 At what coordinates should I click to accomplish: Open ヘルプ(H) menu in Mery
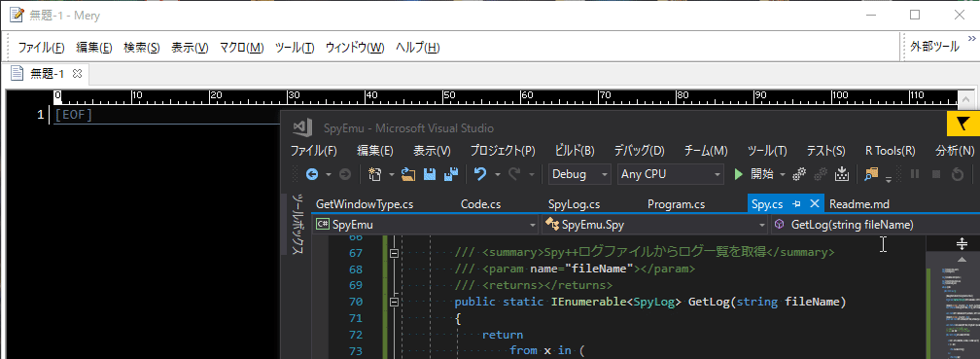coord(417,48)
